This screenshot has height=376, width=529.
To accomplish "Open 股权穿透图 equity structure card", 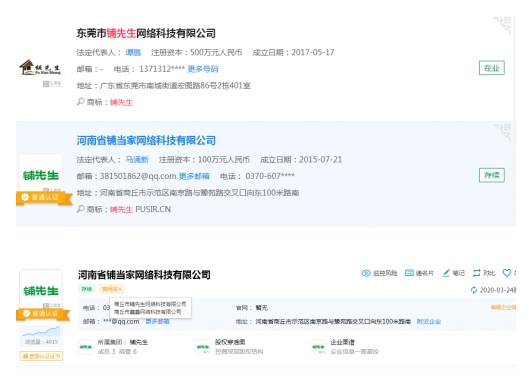I will coord(229,347).
